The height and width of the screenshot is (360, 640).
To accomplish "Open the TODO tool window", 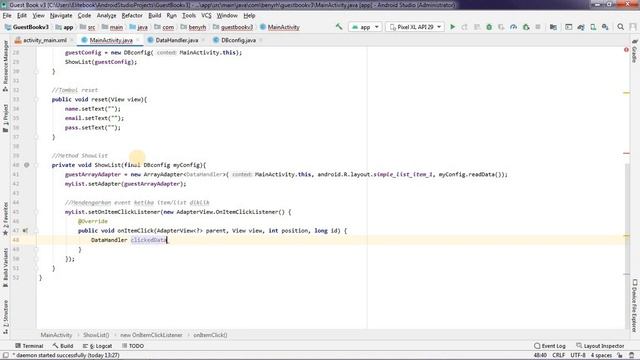I will (133, 346).
